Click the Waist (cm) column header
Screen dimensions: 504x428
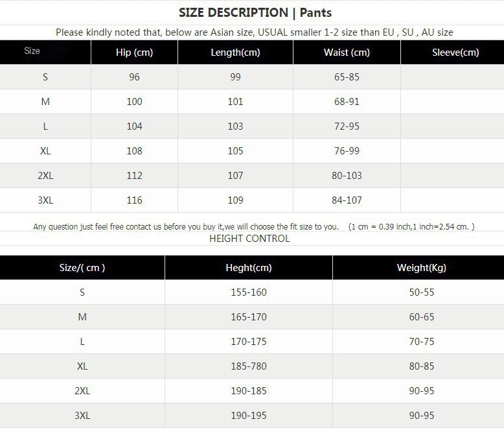(x=347, y=53)
